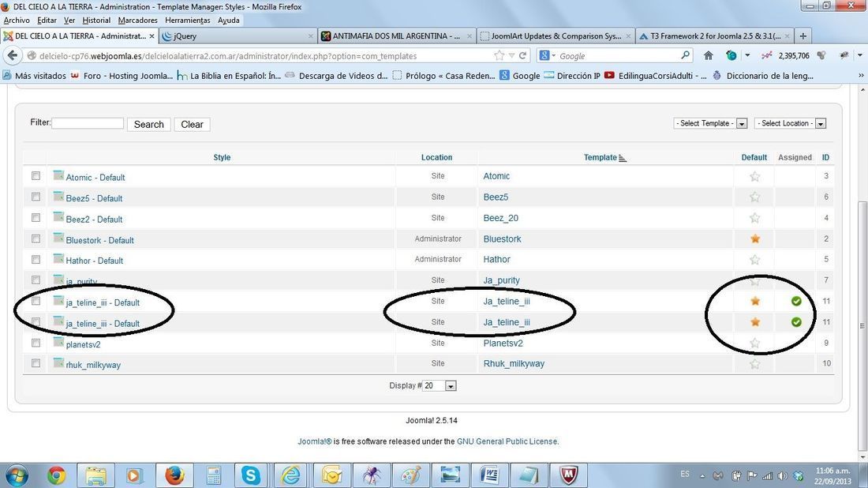Open Display # count dropdown
The height and width of the screenshot is (488, 868).
(440, 385)
